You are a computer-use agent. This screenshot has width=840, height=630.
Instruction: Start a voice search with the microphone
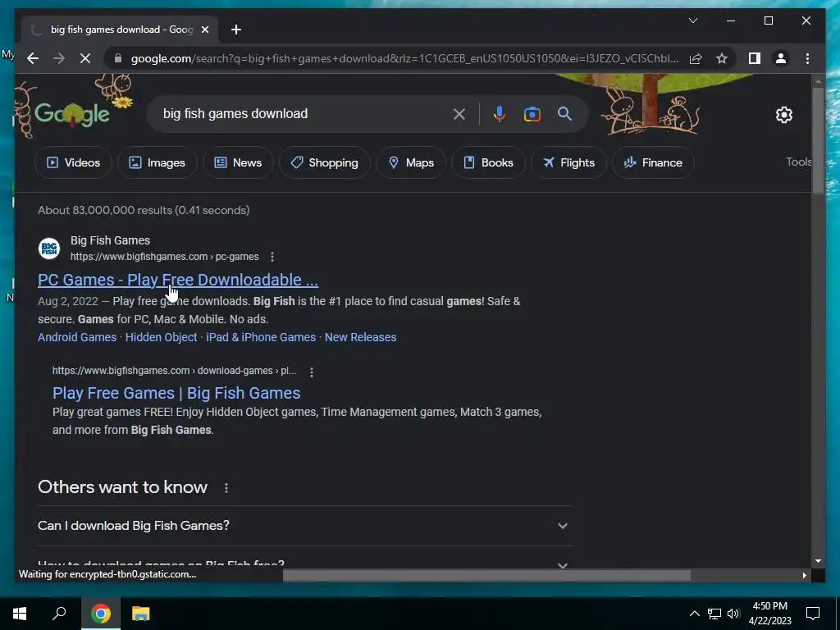coord(500,113)
